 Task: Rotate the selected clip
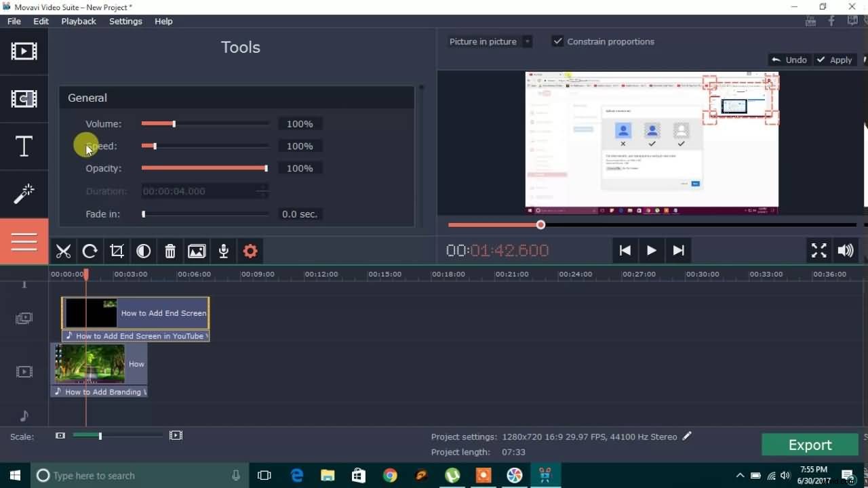tap(90, 251)
